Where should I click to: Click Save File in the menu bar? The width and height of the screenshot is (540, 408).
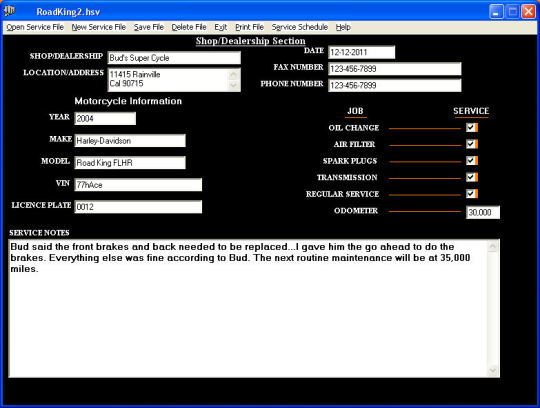pyautogui.click(x=149, y=27)
